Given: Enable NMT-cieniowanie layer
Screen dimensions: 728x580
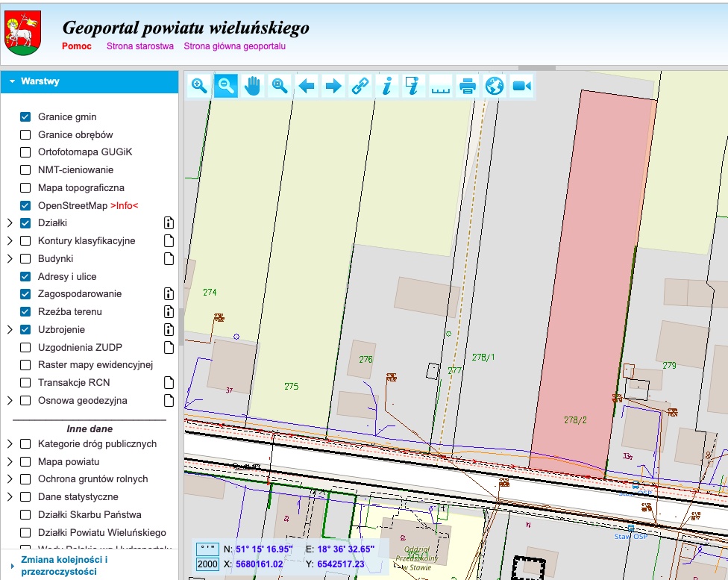Looking at the screenshot, I should 25,170.
